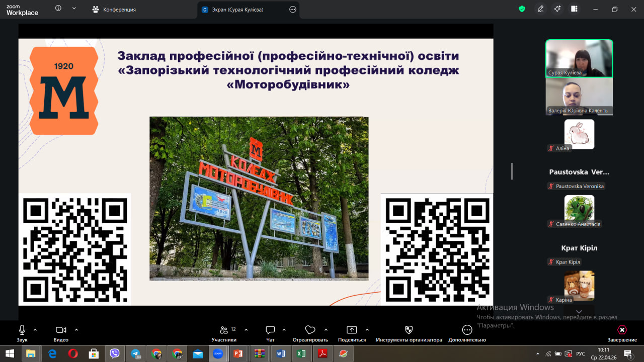Click the Завершение end meeting button
The height and width of the screenshot is (362, 644).
click(622, 330)
